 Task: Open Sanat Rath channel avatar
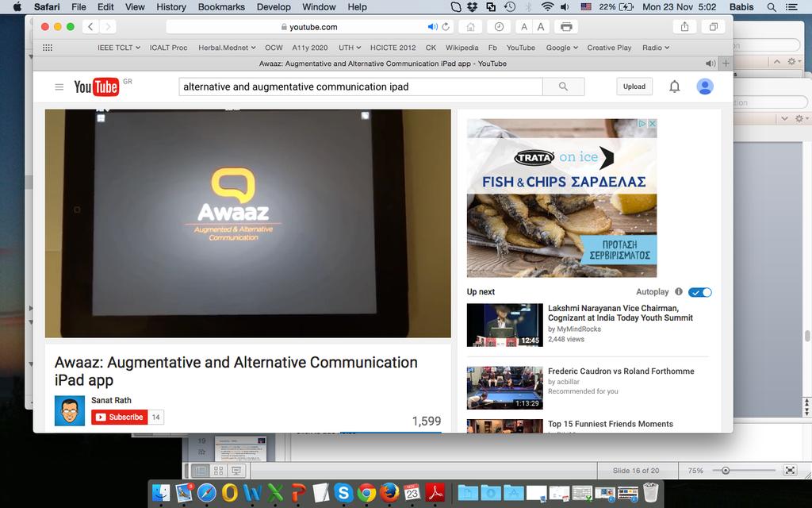tap(70, 411)
